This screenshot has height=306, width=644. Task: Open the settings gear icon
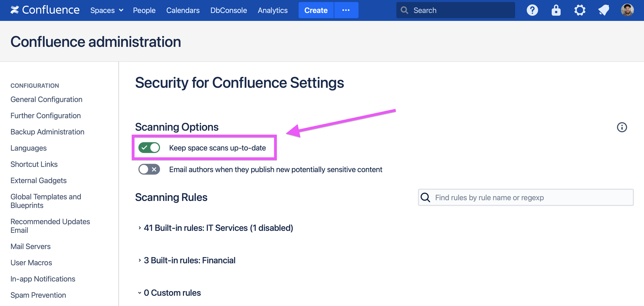point(580,10)
